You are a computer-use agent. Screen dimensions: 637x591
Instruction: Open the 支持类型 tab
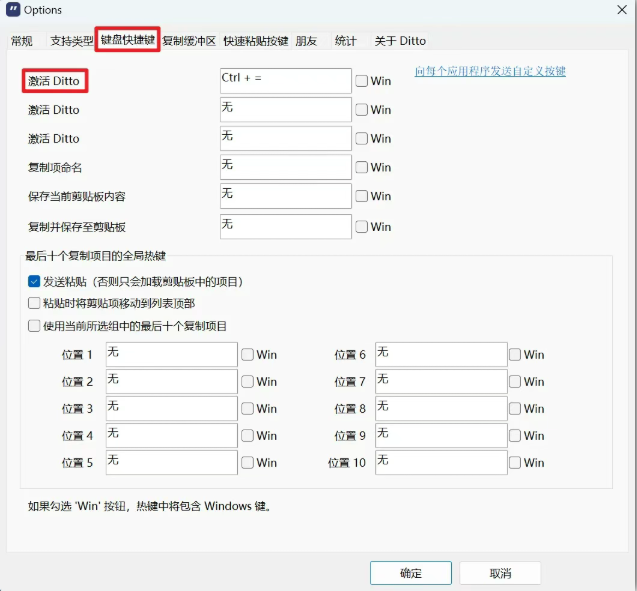pos(72,41)
